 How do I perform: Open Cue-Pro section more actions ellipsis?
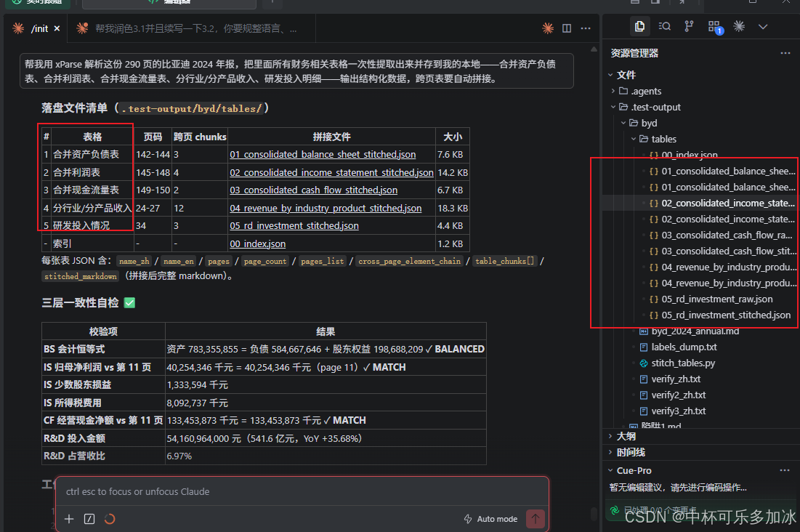[x=785, y=470]
